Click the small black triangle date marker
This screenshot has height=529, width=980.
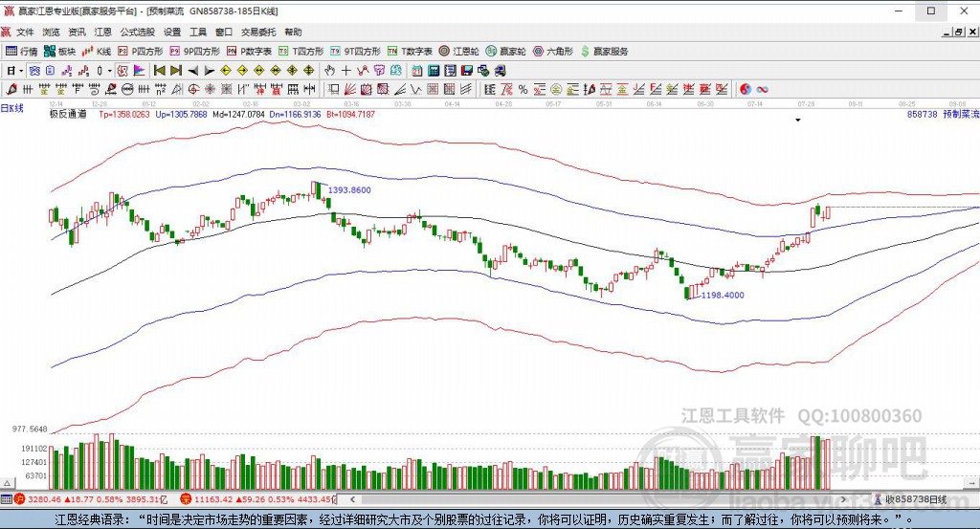point(798,120)
